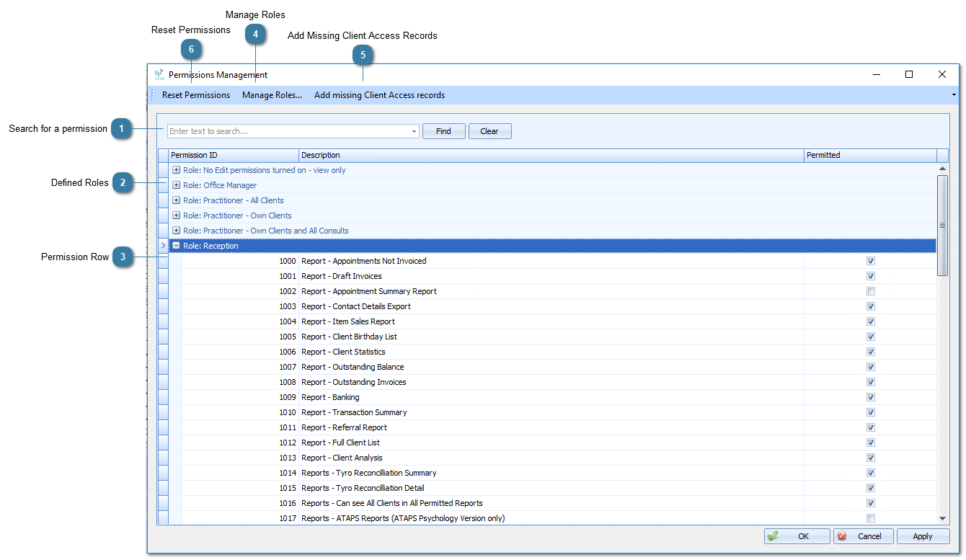Enable Permitted for Appointment Summary Report
The image size is (966, 560).
pyautogui.click(x=871, y=291)
